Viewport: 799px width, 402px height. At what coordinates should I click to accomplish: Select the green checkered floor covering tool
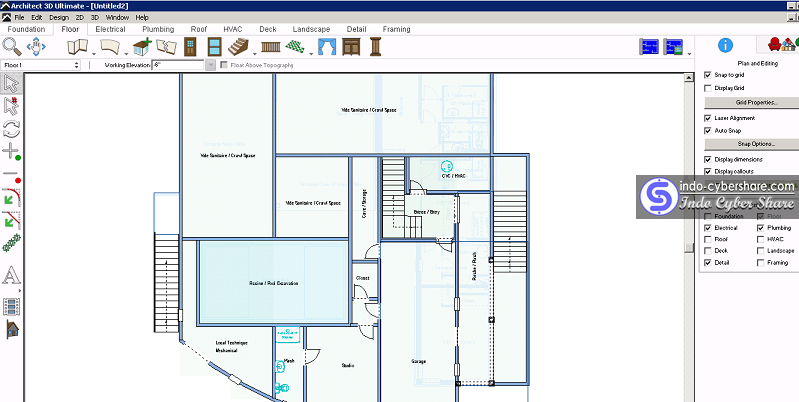295,47
